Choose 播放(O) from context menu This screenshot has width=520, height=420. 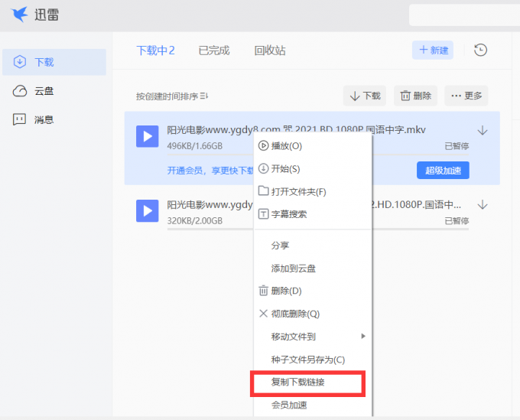point(313,146)
